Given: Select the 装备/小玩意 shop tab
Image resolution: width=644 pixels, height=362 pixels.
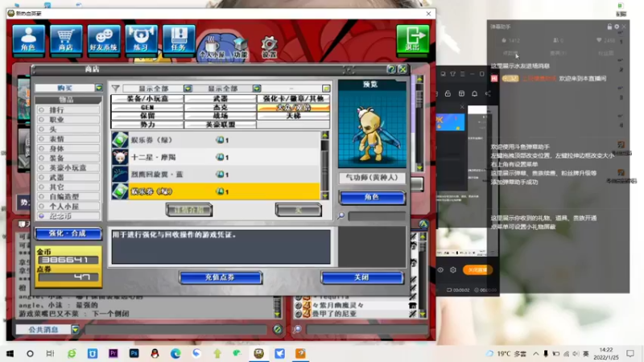Looking at the screenshot, I should point(147,98).
